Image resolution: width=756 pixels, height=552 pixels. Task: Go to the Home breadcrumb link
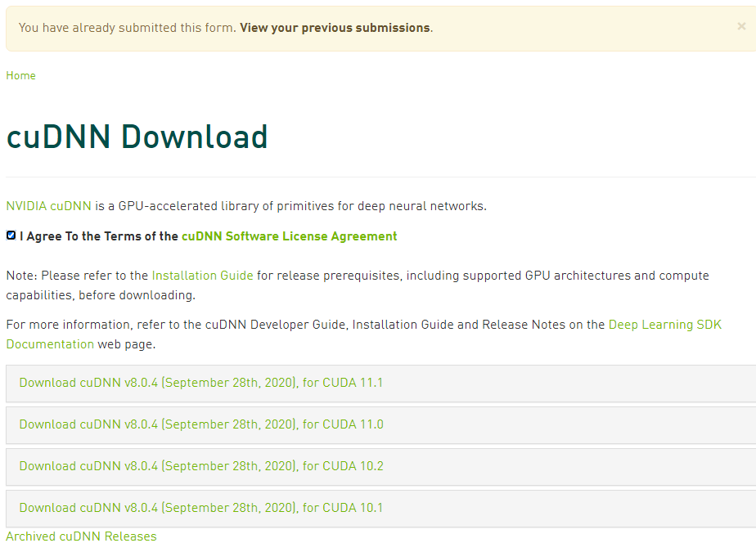[20, 76]
